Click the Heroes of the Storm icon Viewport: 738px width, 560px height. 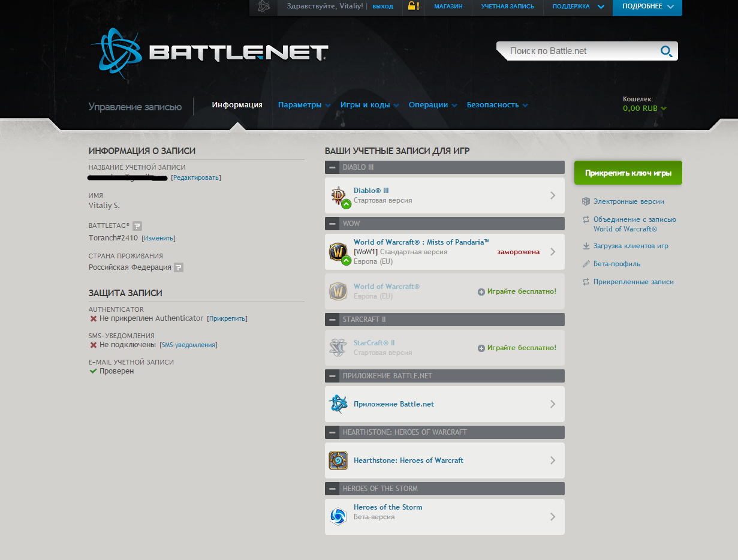(338, 517)
